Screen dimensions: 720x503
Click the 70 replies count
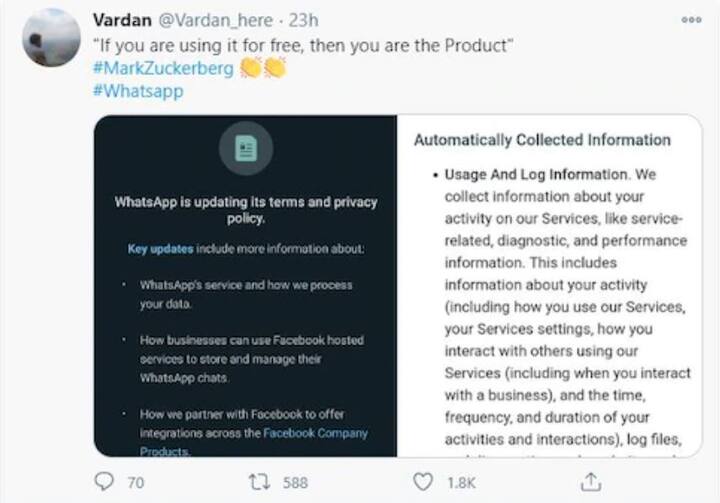(x=135, y=482)
